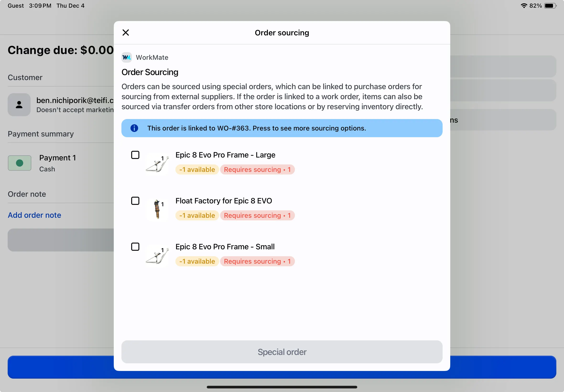Click the Float Factory shock thumbnail
The width and height of the screenshot is (564, 392).
point(157,210)
